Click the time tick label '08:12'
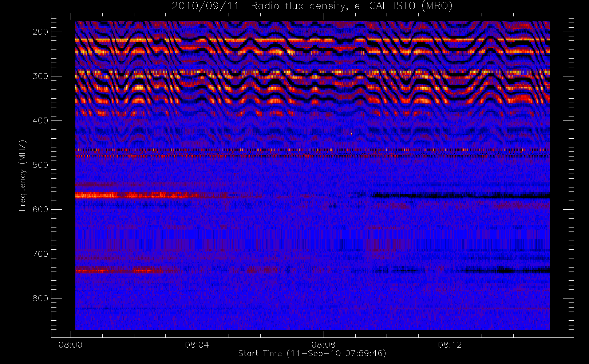 pyautogui.click(x=450, y=345)
